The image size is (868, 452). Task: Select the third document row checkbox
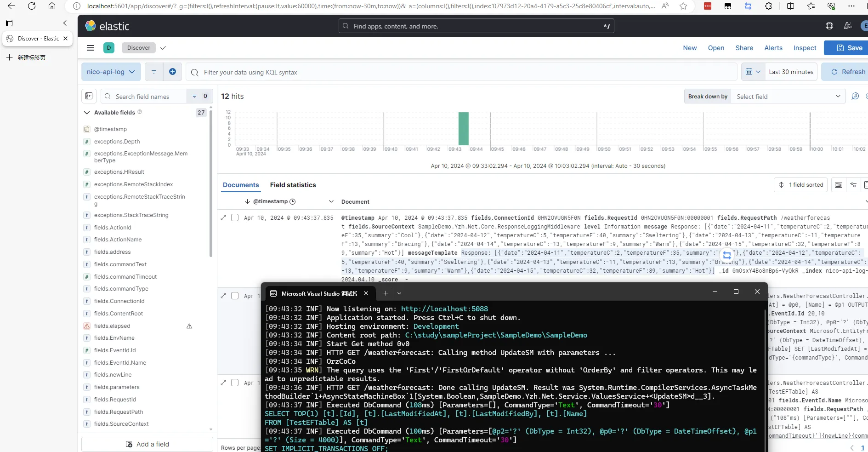coord(235,383)
